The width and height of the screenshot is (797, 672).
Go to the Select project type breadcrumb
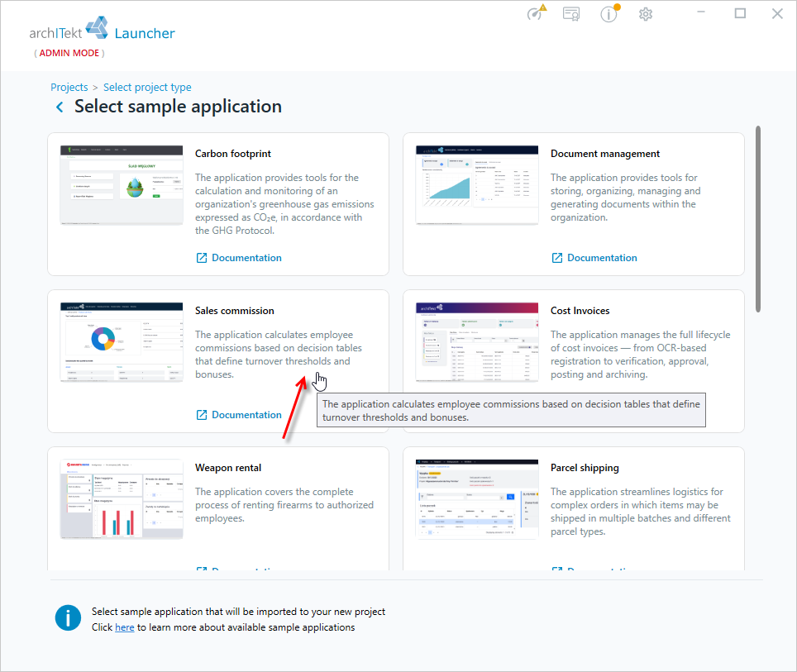[x=147, y=88]
